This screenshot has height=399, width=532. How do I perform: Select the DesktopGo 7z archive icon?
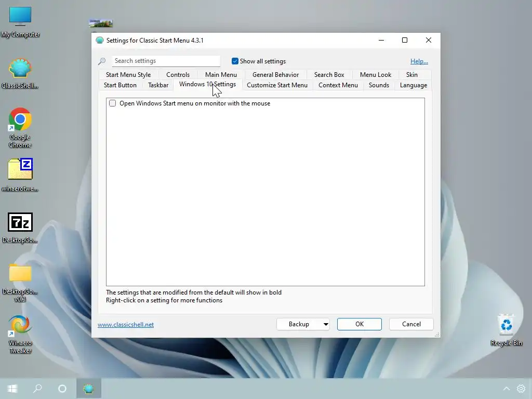tap(20, 228)
